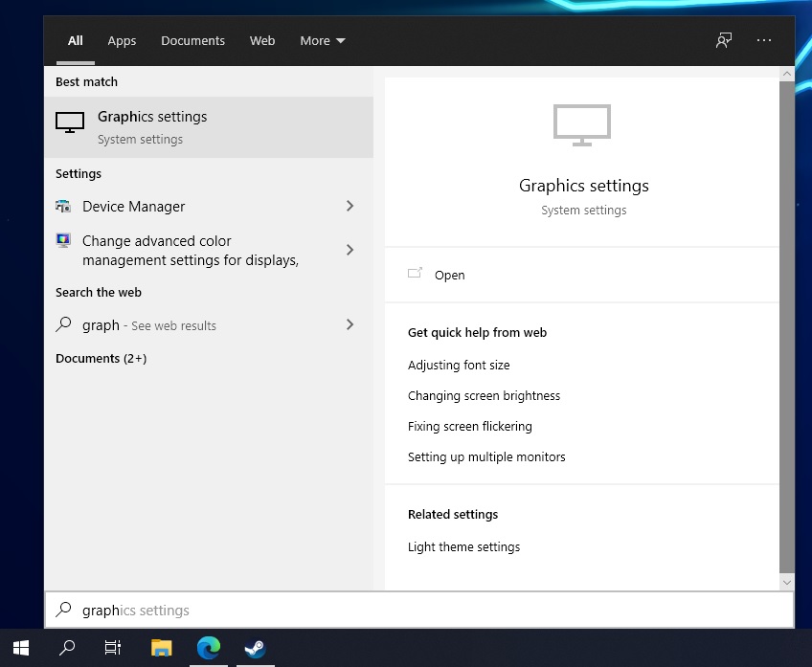Click into the graphics settings search box
The height and width of the screenshot is (667, 812).
(x=419, y=610)
